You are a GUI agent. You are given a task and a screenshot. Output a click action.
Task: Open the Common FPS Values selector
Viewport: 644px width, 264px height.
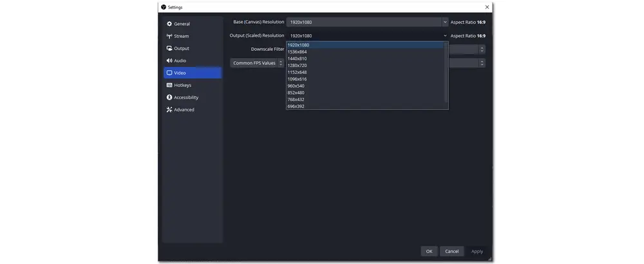pyautogui.click(x=257, y=63)
